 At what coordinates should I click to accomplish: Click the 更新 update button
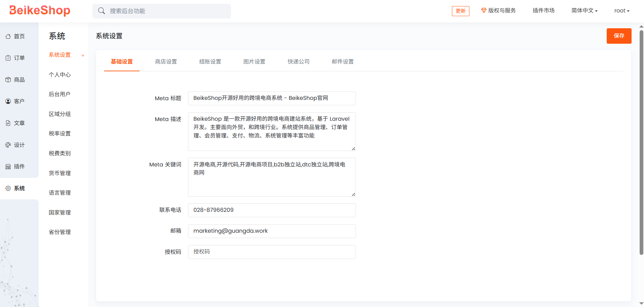click(x=461, y=11)
